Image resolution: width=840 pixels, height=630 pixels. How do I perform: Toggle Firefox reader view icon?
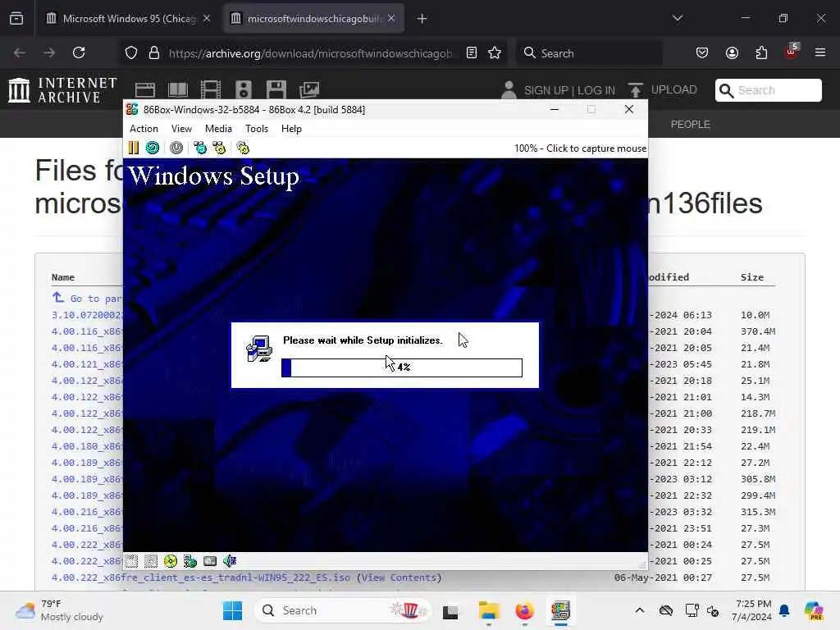pos(472,52)
